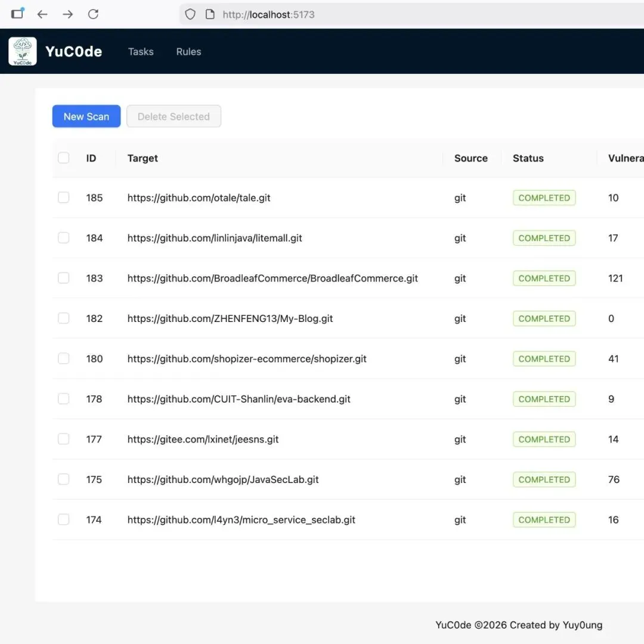The image size is (644, 644).
Task: Click the localhost:5173 address bar
Action: 358,14
